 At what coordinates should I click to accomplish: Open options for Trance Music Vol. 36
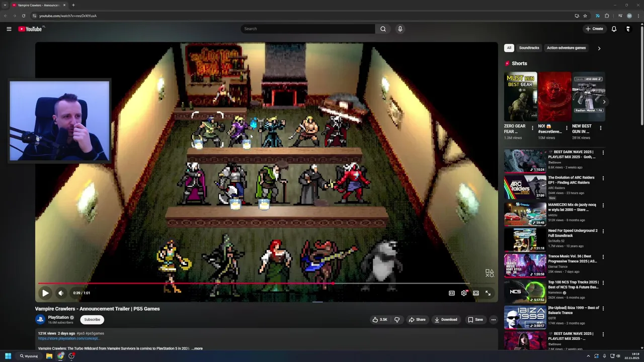point(603,257)
